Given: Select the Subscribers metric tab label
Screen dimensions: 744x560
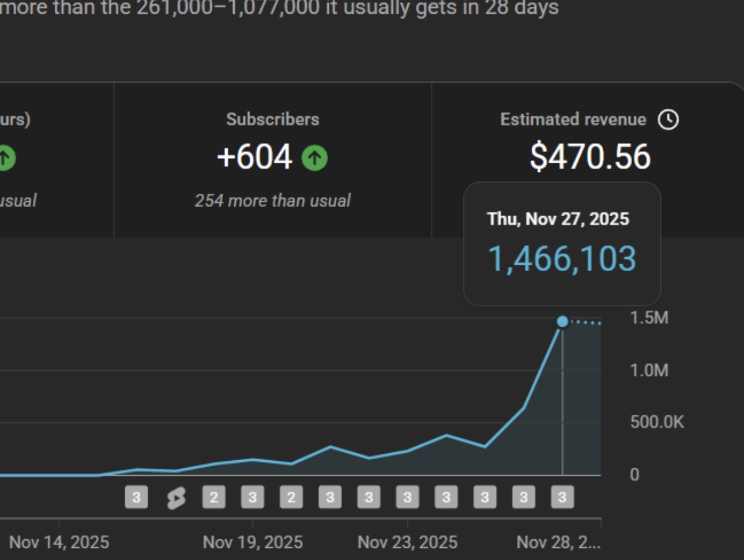Looking at the screenshot, I should click(272, 119).
